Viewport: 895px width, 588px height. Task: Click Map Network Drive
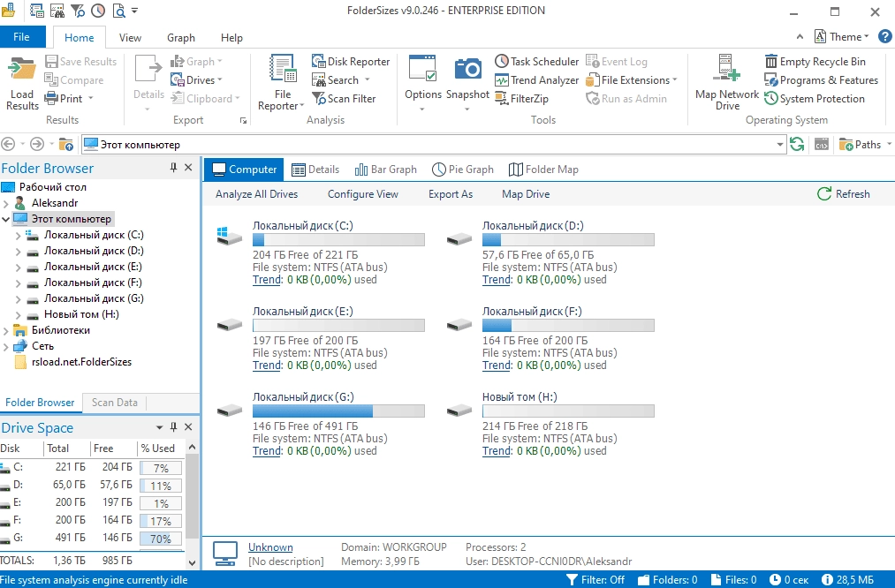726,83
